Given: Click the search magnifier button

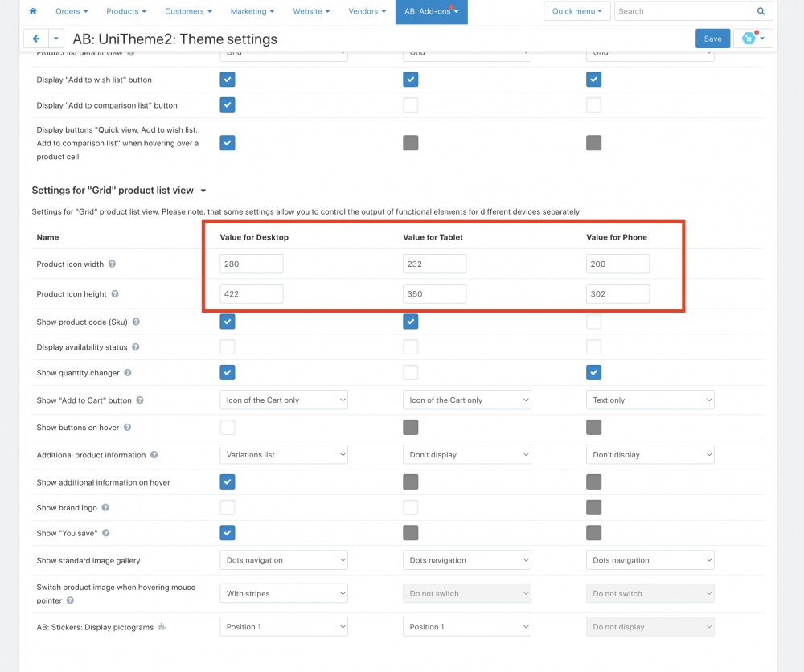Looking at the screenshot, I should pyautogui.click(x=761, y=11).
